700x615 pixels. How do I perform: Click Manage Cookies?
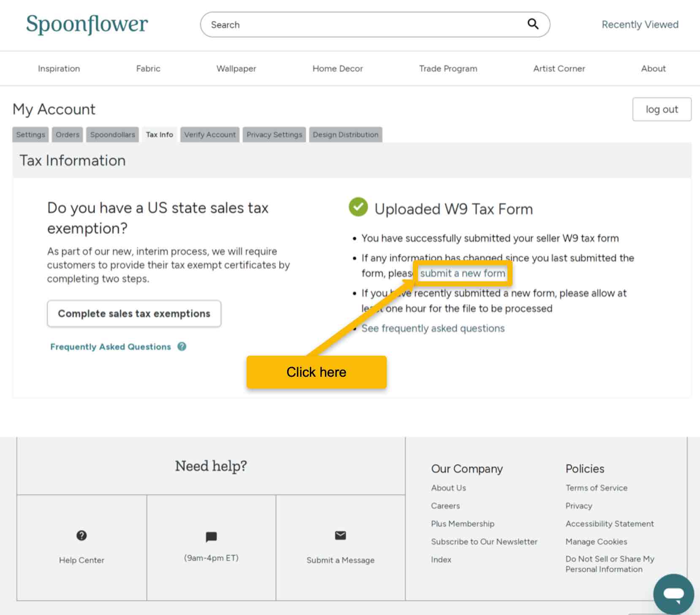[596, 542]
